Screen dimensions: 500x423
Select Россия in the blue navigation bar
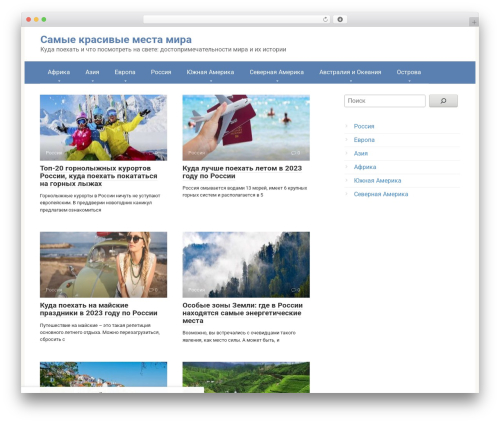(x=161, y=72)
